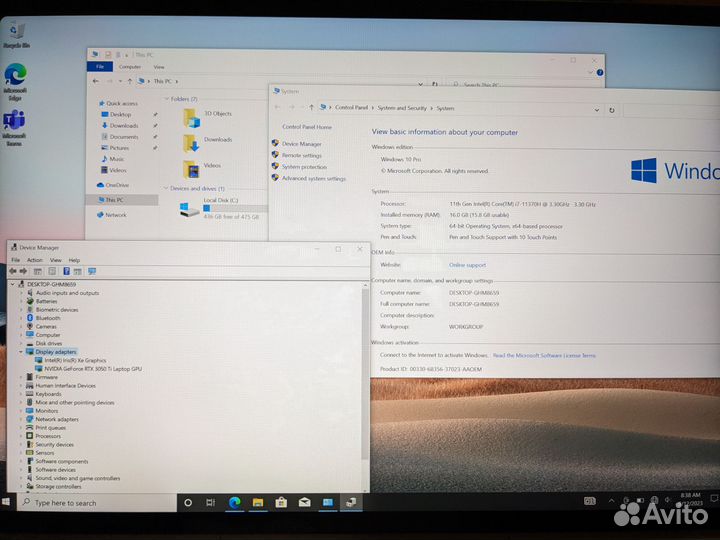Screen dimensions: 720x540
Task: Open Videos folder icon in Folders section
Action: click(191, 169)
